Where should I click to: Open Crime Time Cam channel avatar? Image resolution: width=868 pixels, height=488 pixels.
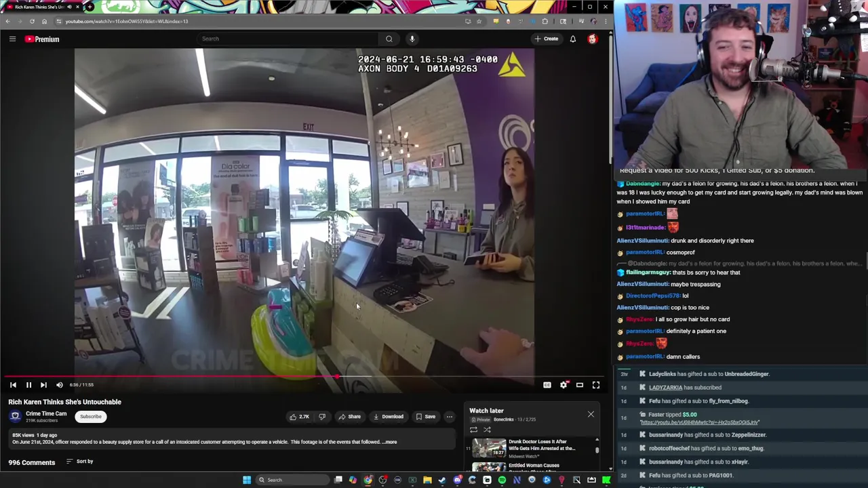16,416
